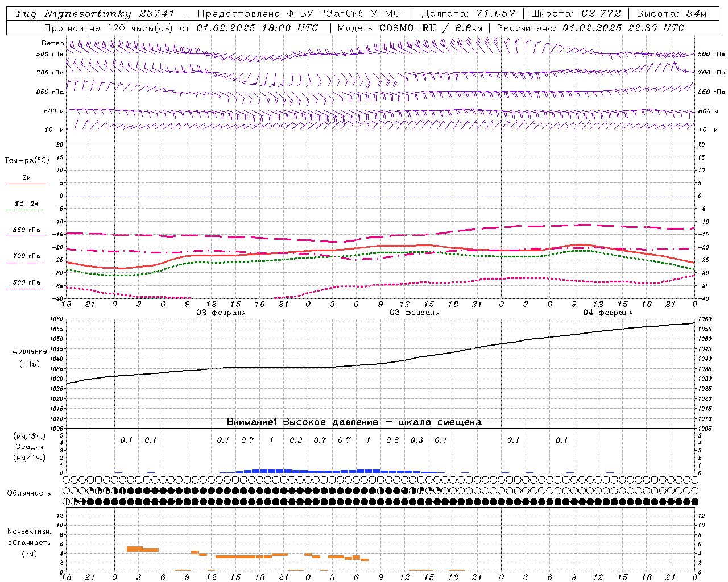Click the forecast start time 01.02.2025 18:00 UTC
This screenshot has width=728, height=582.
tap(257, 28)
